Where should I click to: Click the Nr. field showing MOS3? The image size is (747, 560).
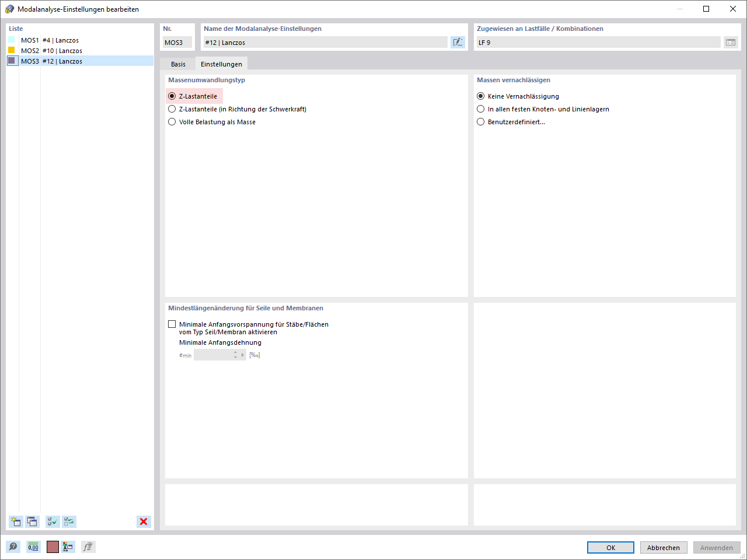coord(177,42)
